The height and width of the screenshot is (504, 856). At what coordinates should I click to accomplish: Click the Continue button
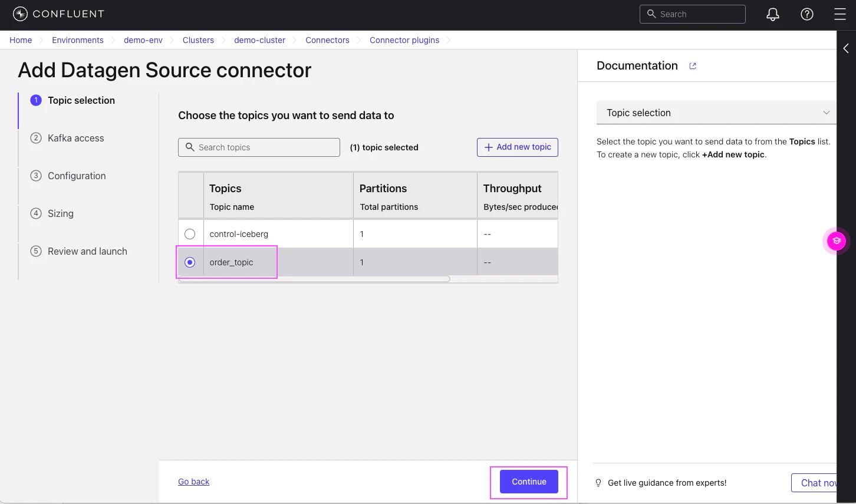529,482
